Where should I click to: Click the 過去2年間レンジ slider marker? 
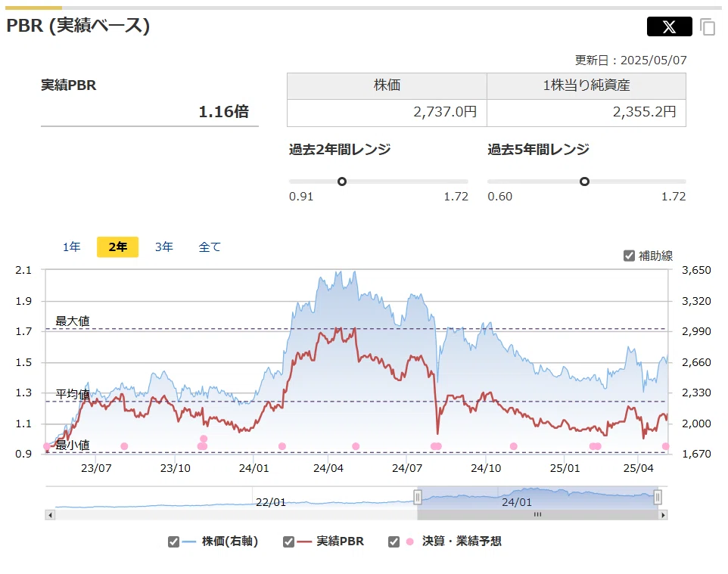342,182
